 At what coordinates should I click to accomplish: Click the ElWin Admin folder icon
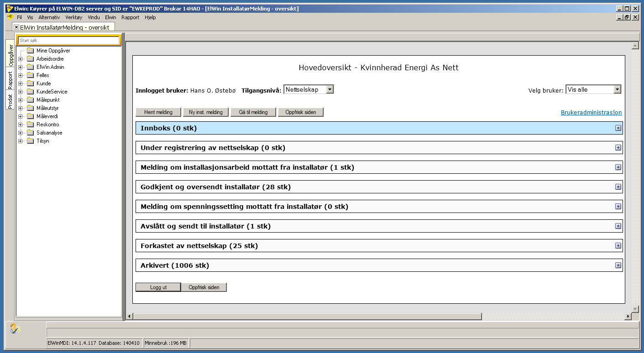click(x=31, y=67)
